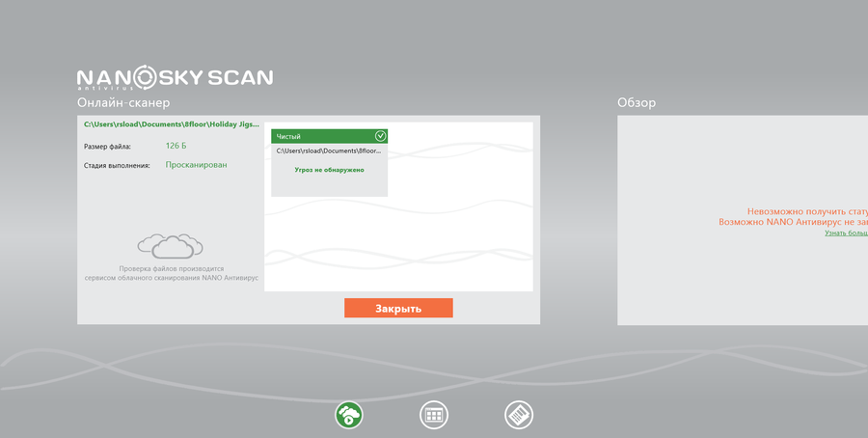Click the Стадия выполнения label
Screen dimensions: 868x438
tap(117, 166)
